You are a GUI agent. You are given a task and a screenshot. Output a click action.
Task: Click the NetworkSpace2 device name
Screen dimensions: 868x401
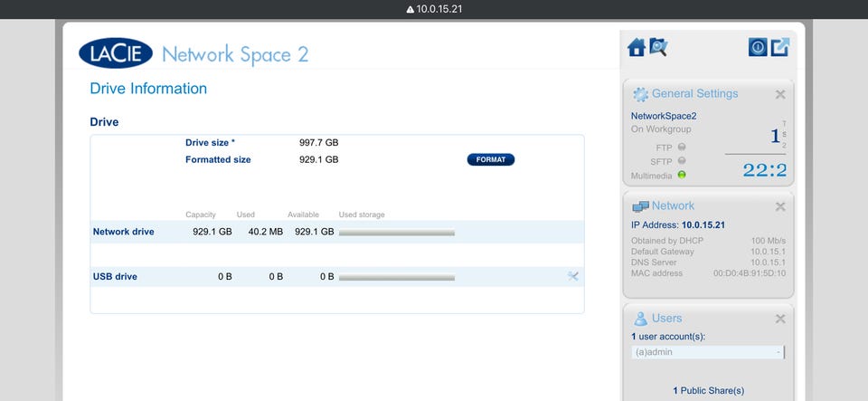(664, 116)
